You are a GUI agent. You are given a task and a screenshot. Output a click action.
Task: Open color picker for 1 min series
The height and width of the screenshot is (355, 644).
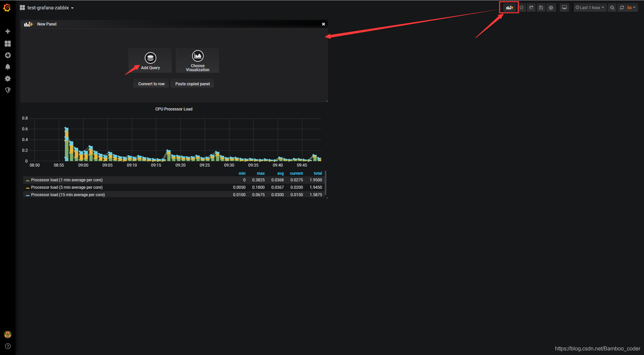coord(28,180)
